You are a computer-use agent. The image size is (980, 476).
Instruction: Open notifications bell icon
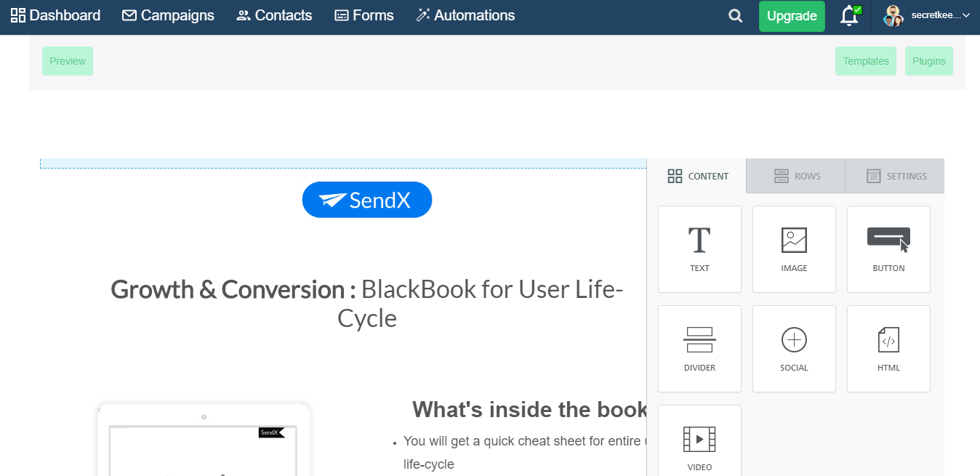(850, 16)
